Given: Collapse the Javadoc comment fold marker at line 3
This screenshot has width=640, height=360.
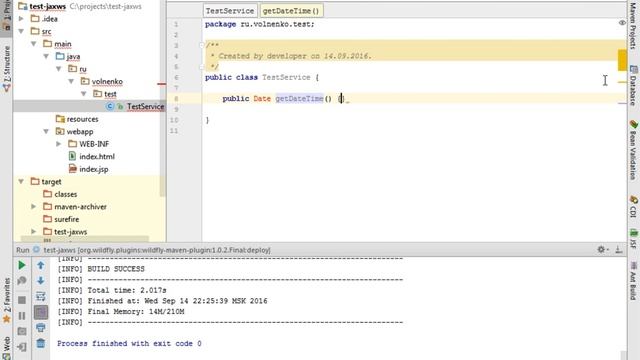Looking at the screenshot, I should point(202,45).
